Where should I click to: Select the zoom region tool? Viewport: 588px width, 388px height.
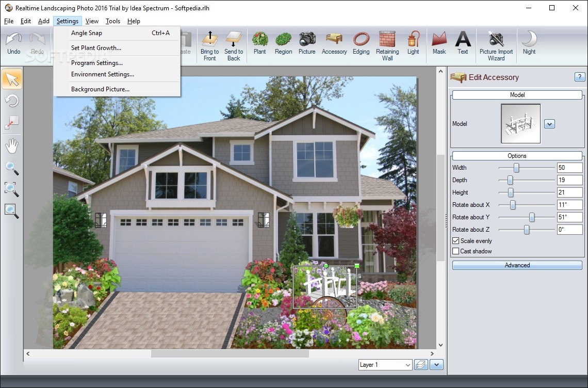(x=12, y=189)
